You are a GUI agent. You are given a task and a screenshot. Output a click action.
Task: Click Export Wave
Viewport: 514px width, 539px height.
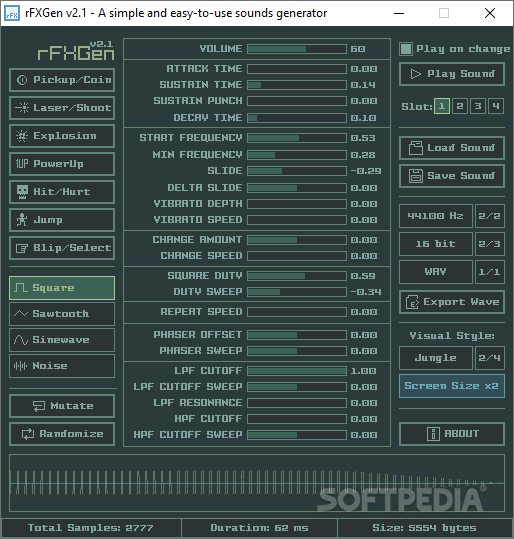coord(452,302)
